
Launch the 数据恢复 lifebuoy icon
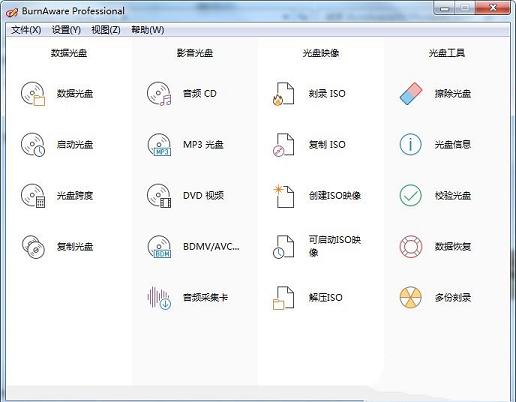click(x=411, y=247)
